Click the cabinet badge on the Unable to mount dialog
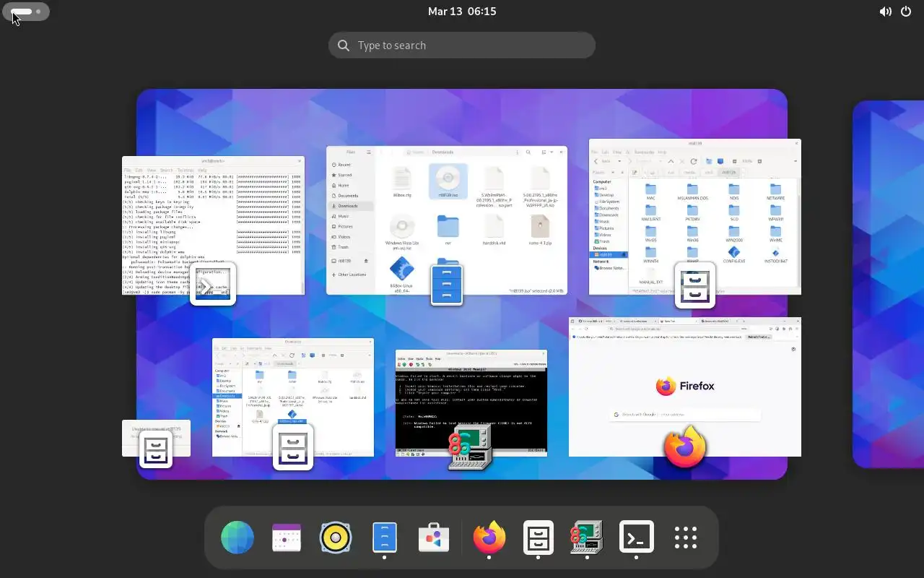 pos(156,450)
